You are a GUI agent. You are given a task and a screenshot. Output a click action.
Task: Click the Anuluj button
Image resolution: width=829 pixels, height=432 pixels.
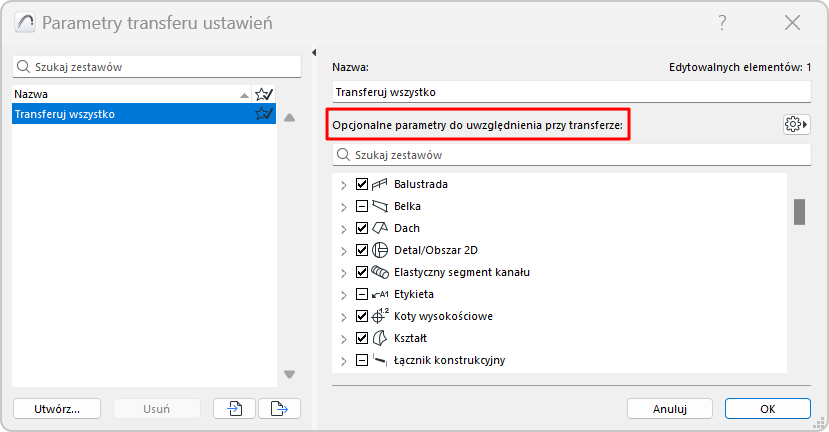click(669, 408)
